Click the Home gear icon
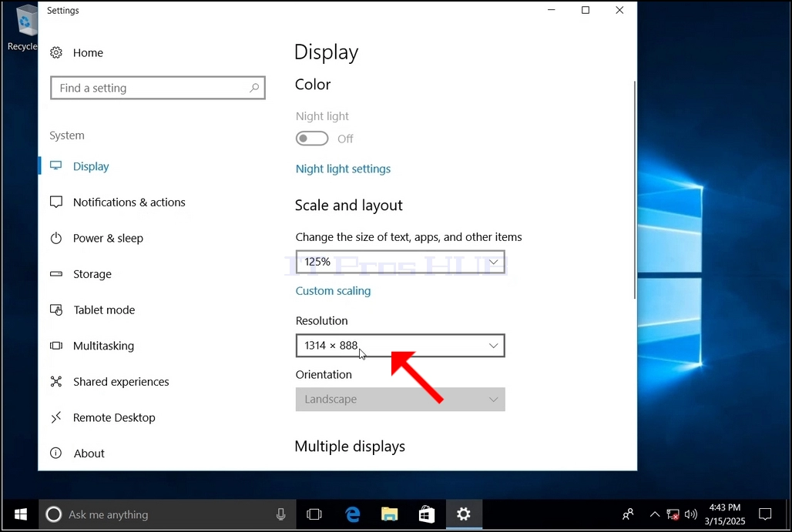Image resolution: width=792 pixels, height=532 pixels. tap(56, 52)
